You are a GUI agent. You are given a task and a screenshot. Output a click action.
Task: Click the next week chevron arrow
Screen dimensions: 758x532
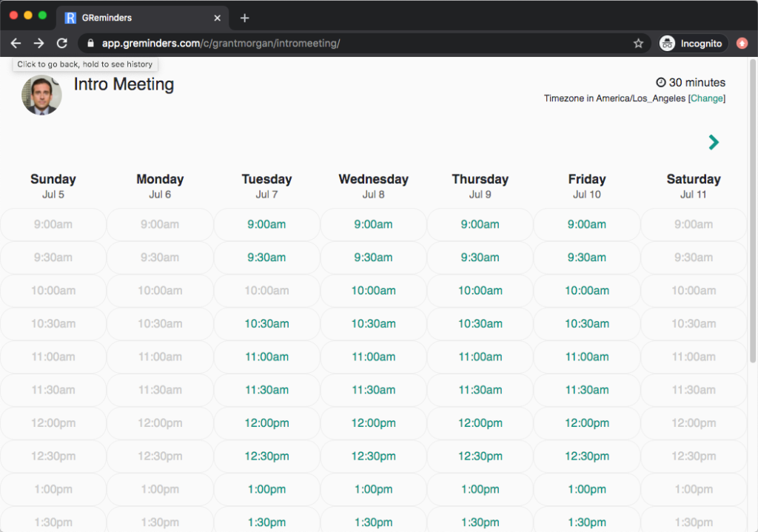pyautogui.click(x=714, y=142)
